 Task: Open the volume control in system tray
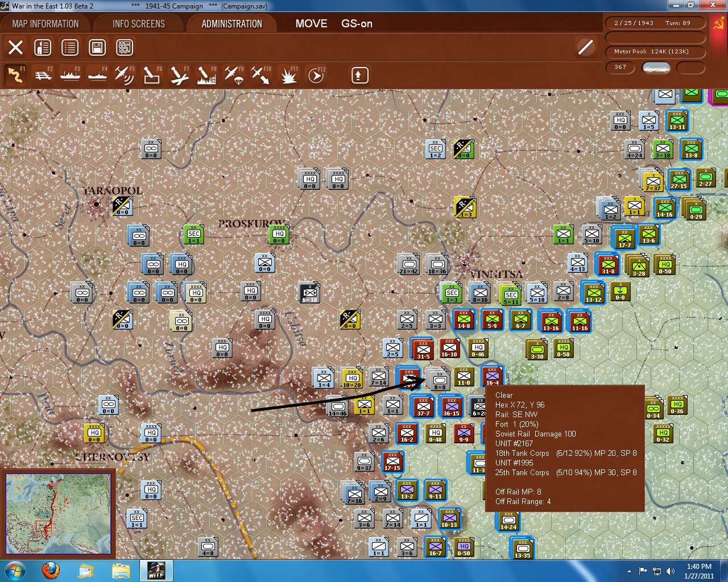(671, 571)
